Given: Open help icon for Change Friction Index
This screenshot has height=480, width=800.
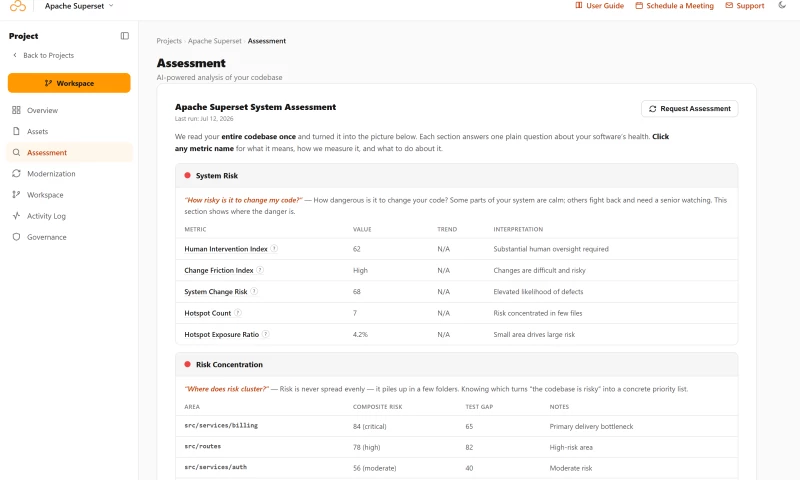Looking at the screenshot, I should click(260, 270).
